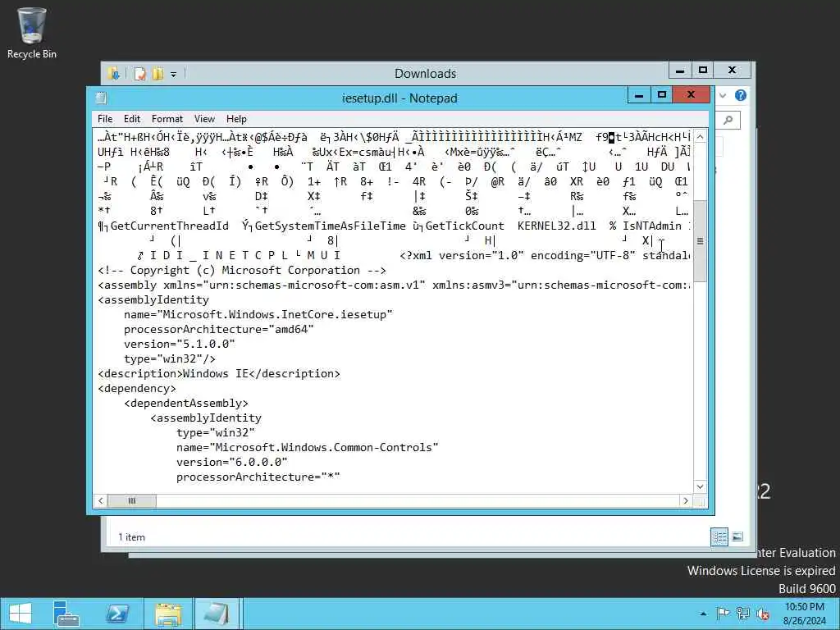
Task: Click the Windows Start button
Action: coord(21,614)
